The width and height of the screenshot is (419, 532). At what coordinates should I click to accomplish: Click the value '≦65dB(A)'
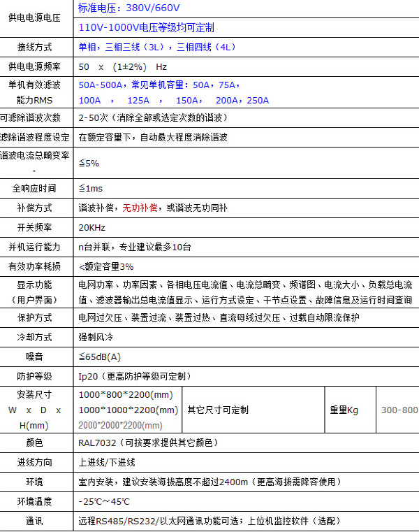(x=100, y=357)
